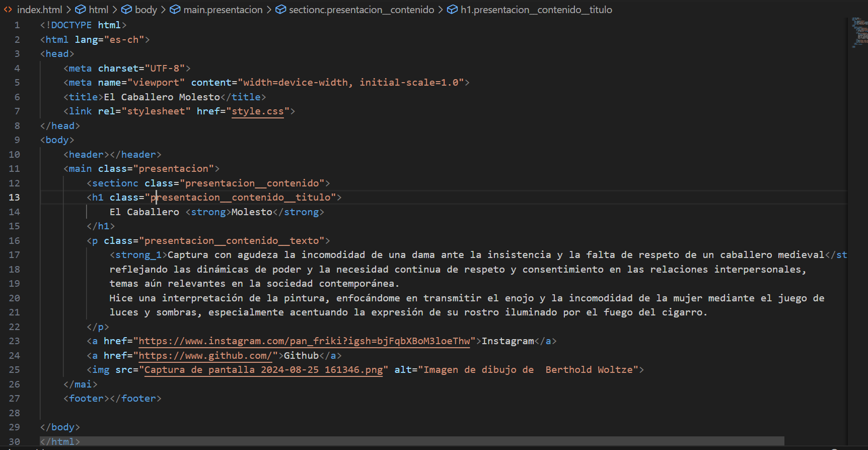Click text 'reflejando las dinámicas de poder'

point(205,270)
